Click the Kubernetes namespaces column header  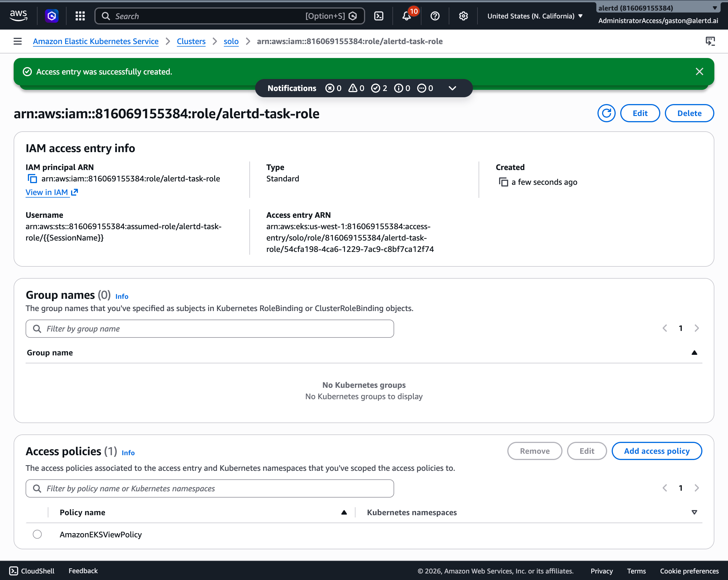pyautogui.click(x=411, y=512)
